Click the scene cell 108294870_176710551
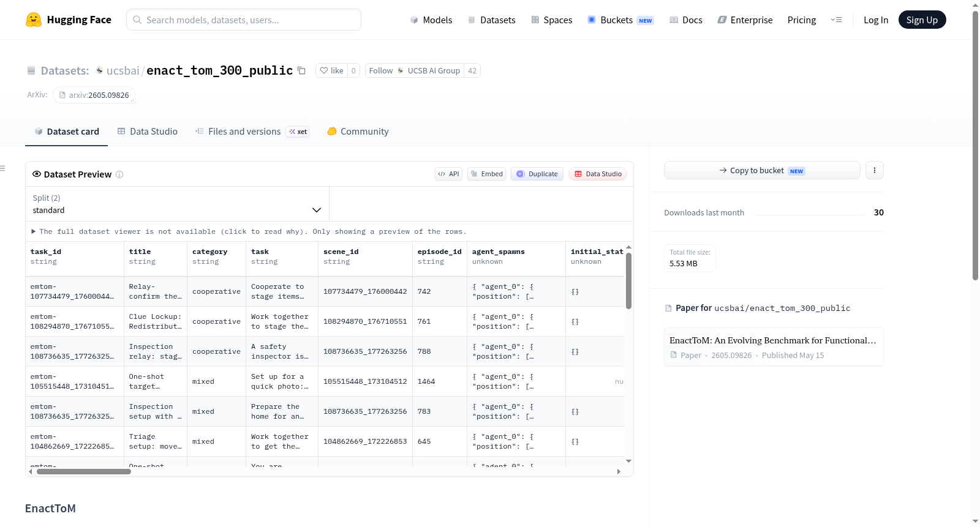Screen dimensions: 980x527 (x=365, y=321)
